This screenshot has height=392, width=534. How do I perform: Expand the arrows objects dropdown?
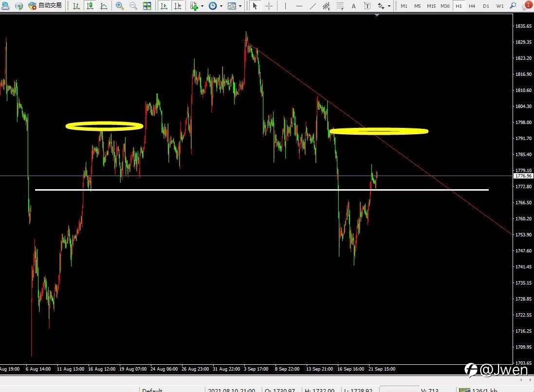coord(389,6)
